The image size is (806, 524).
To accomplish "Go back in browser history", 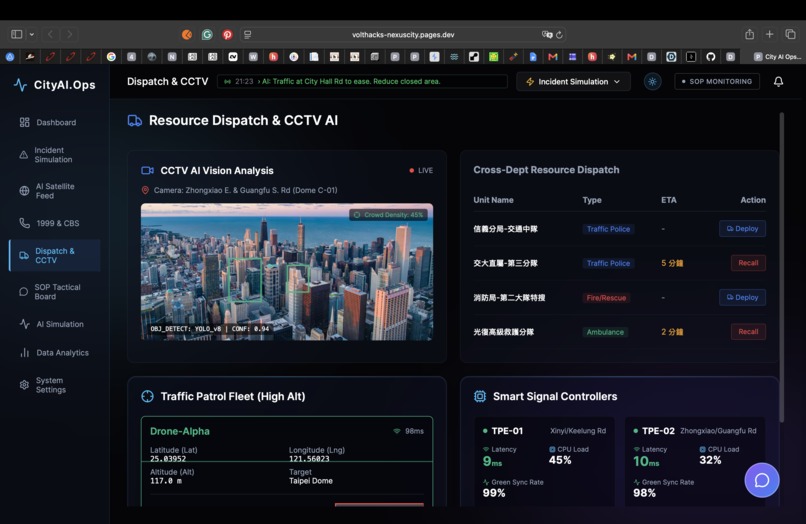I will [x=50, y=34].
